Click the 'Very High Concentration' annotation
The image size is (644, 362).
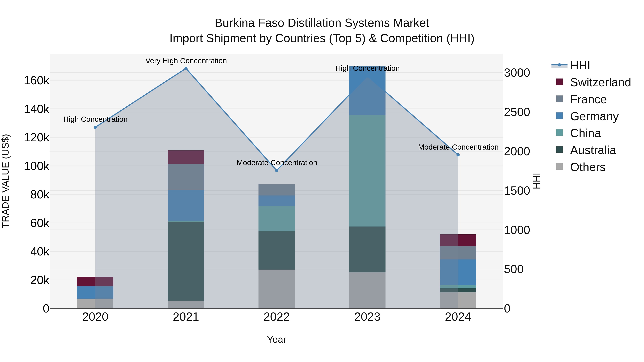pyautogui.click(x=186, y=61)
